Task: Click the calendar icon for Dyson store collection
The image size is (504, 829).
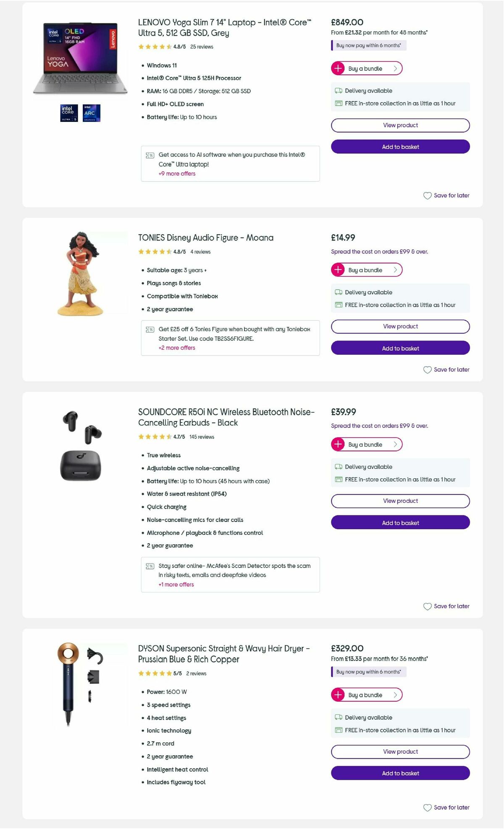Action: [338, 730]
